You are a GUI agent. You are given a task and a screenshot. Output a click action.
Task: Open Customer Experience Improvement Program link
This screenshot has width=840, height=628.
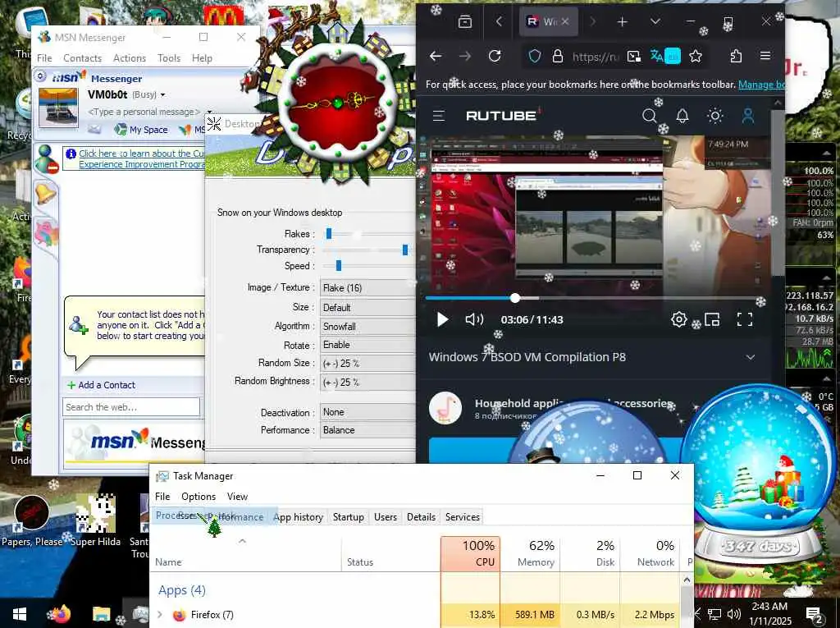pyautogui.click(x=142, y=158)
